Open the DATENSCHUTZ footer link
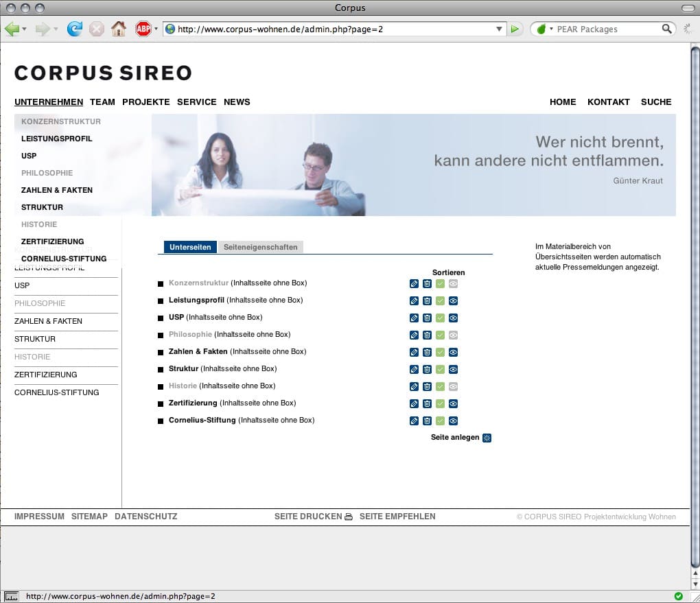This screenshot has width=700, height=603. 146,517
